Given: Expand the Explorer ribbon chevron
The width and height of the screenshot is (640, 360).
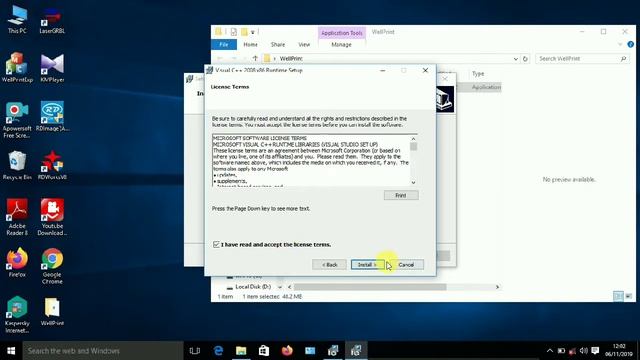Looking at the screenshot, I should (x=620, y=44).
